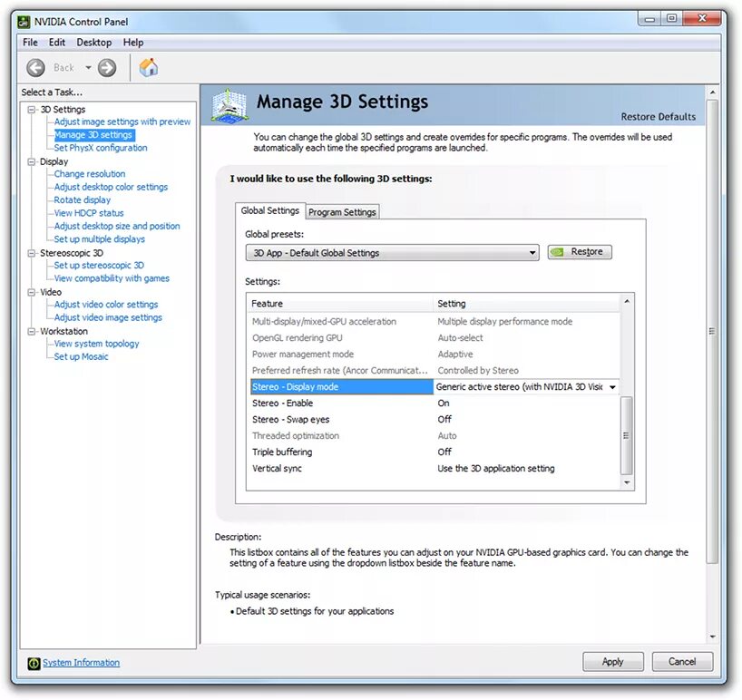Select the Preferred refresh rate row
Screen dimensions: 742x700
[434, 370]
